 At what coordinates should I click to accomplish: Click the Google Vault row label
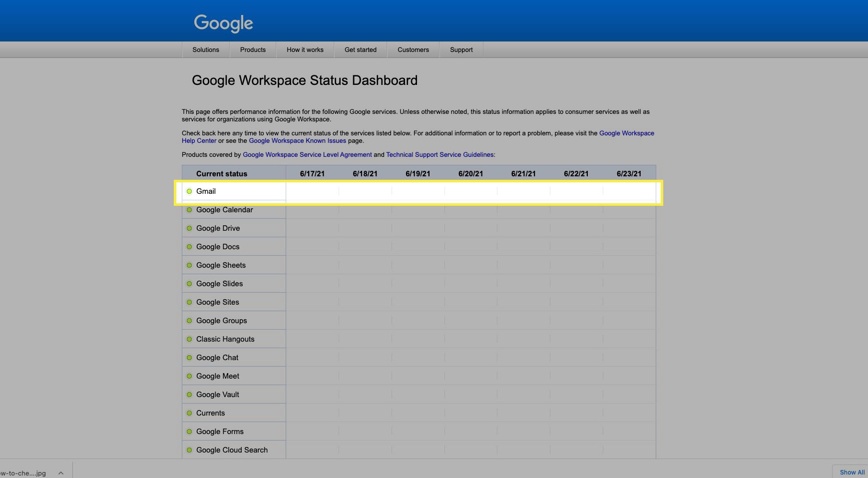click(x=218, y=395)
